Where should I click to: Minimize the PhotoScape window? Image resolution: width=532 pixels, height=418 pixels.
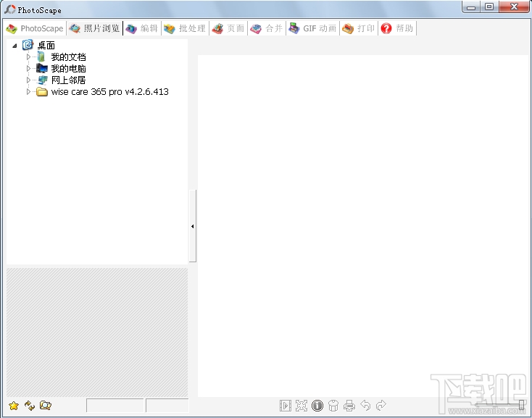click(x=471, y=7)
